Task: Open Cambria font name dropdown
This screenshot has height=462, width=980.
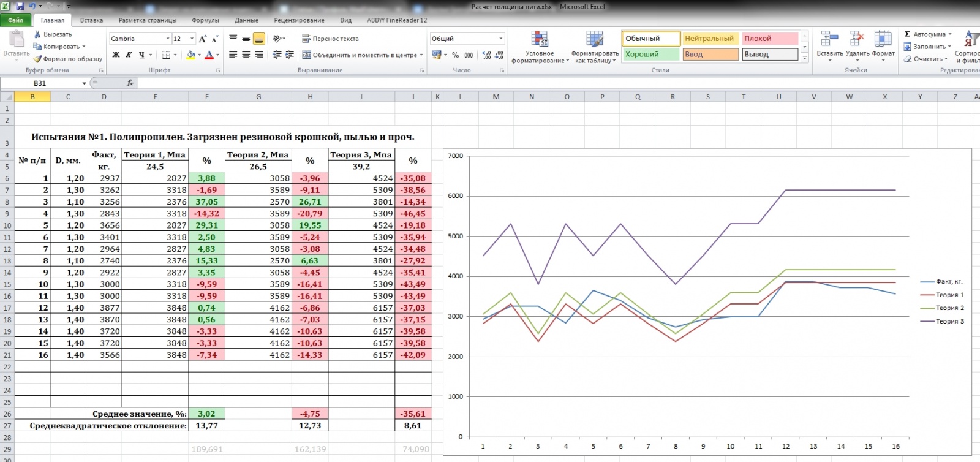Action: pos(167,39)
